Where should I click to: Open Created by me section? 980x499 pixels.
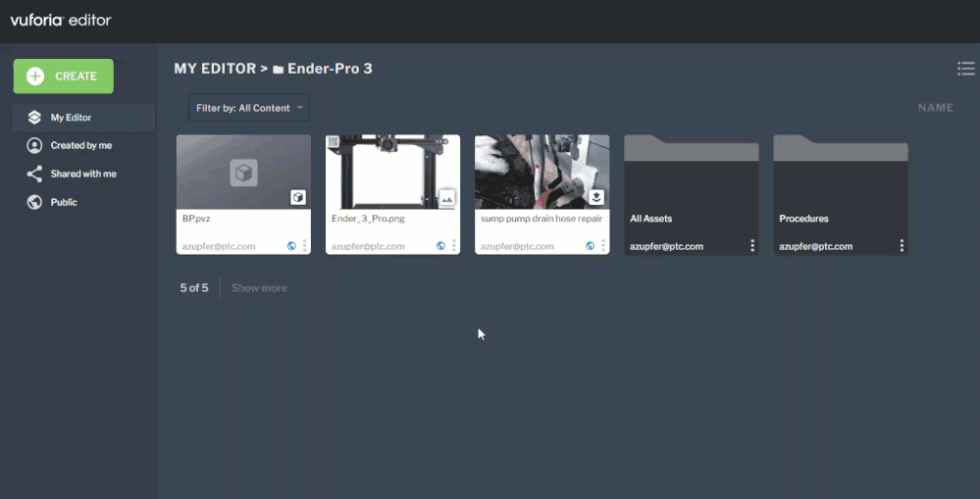coord(83,145)
